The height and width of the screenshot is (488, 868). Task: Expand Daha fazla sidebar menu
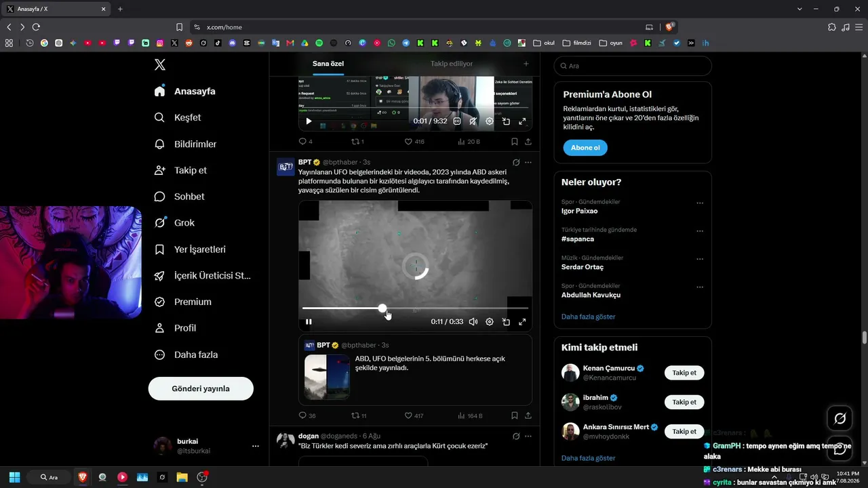tap(186, 354)
